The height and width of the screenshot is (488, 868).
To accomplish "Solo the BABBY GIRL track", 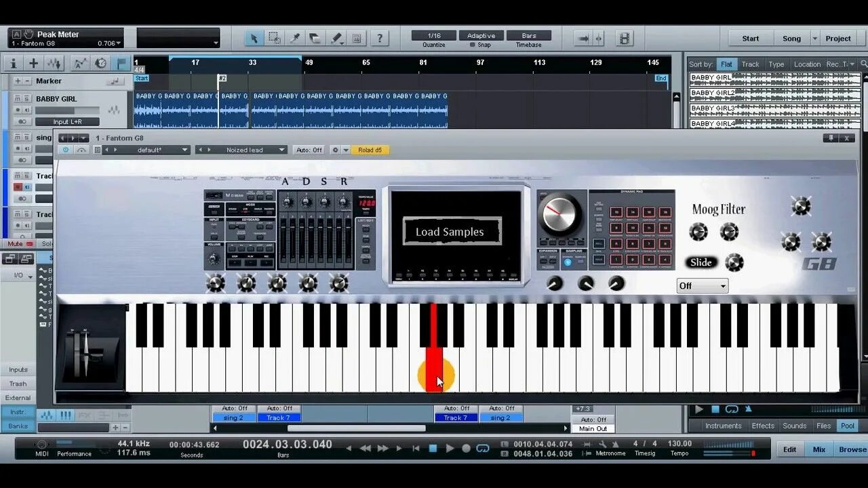I will point(26,99).
